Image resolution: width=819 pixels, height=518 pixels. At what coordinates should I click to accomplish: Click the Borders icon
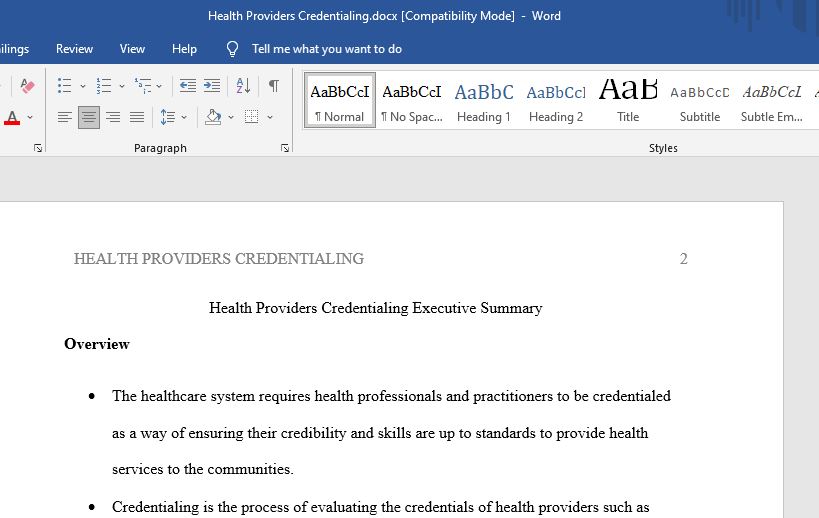coord(252,117)
